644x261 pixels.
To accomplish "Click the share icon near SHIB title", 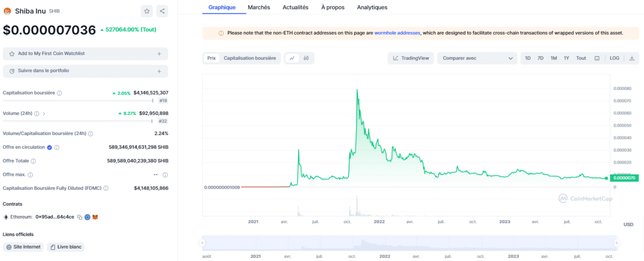I will tap(162, 11).
